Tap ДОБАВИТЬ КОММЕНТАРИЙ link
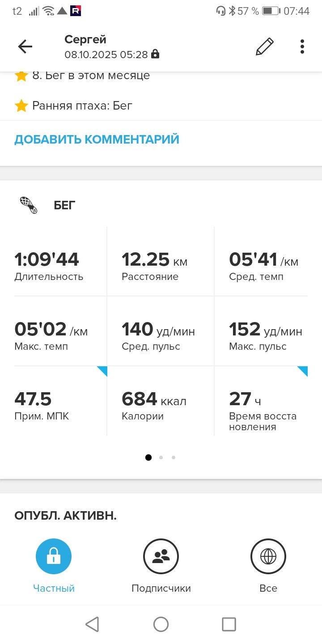This screenshot has width=322, height=644. [97, 140]
